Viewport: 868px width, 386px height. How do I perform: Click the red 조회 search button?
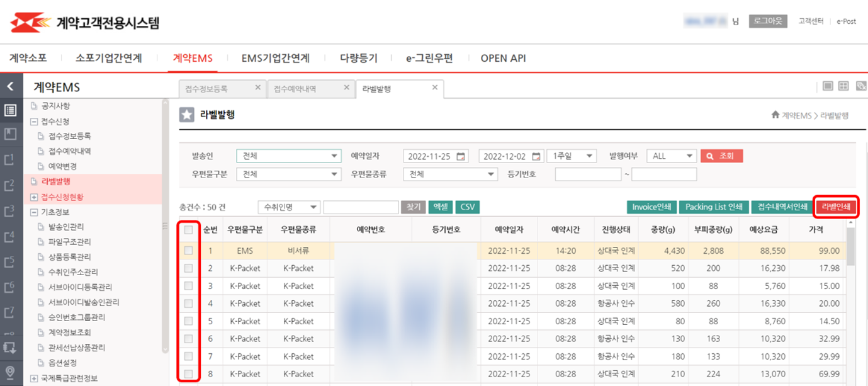(721, 156)
